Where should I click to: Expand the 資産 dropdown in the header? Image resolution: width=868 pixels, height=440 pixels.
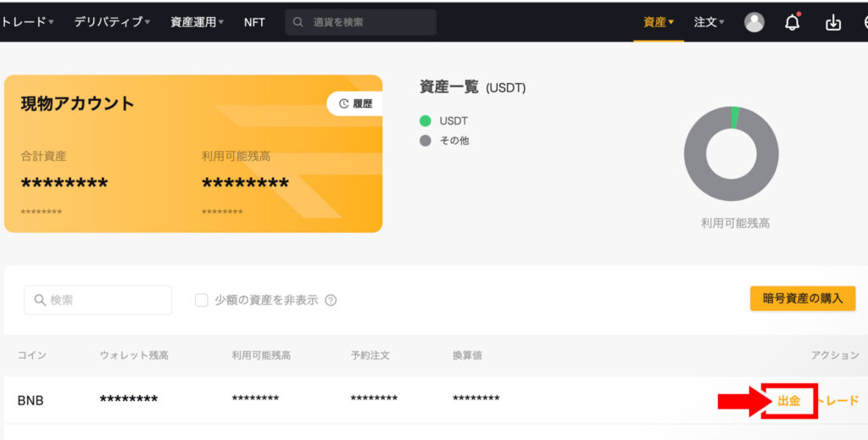[x=658, y=22]
